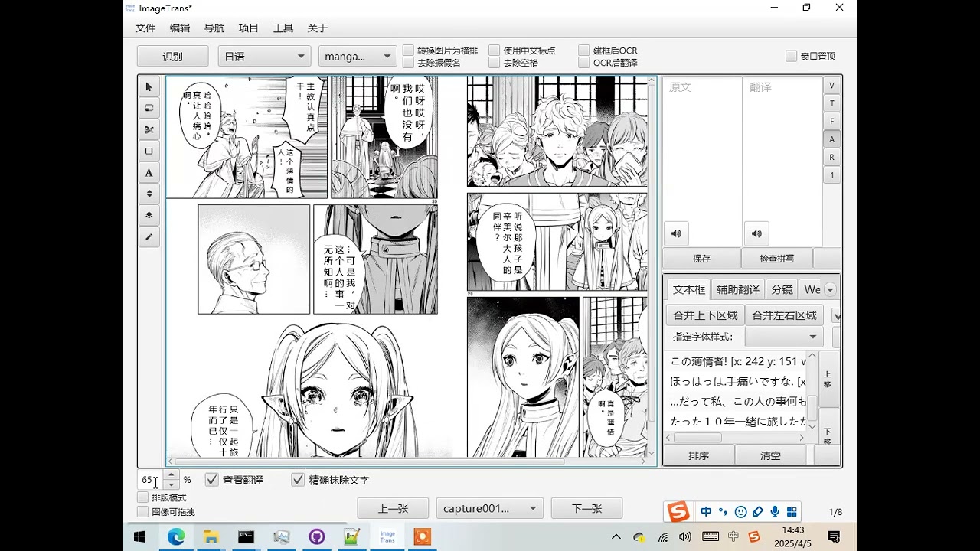Image resolution: width=980 pixels, height=551 pixels.
Task: Toggle Sogou Chinese/English mode 中
Action: click(706, 512)
